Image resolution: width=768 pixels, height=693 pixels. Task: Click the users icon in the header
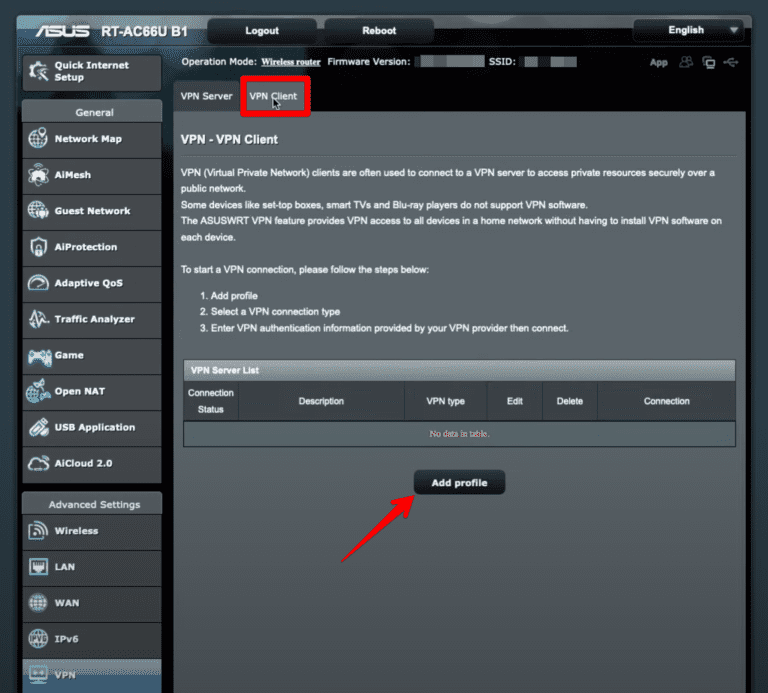pyautogui.click(x=686, y=62)
